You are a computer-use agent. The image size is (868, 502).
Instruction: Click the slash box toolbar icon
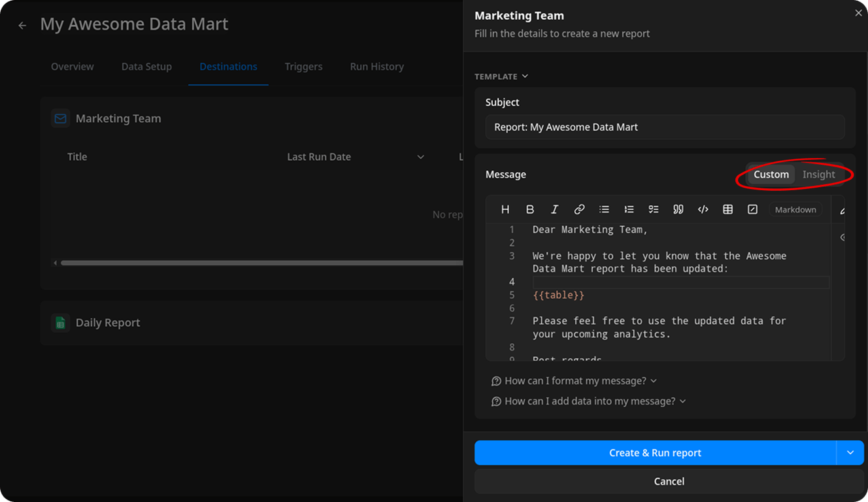tap(752, 209)
